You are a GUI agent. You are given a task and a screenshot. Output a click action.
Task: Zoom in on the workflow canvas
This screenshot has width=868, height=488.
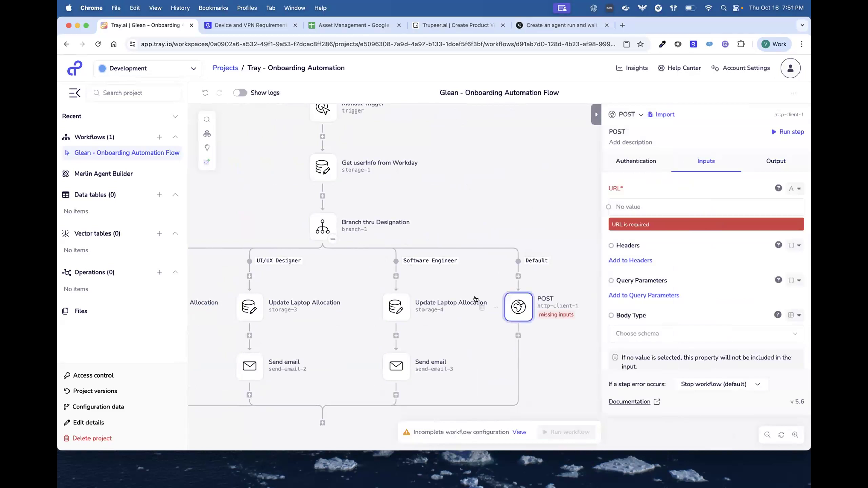[796, 435]
